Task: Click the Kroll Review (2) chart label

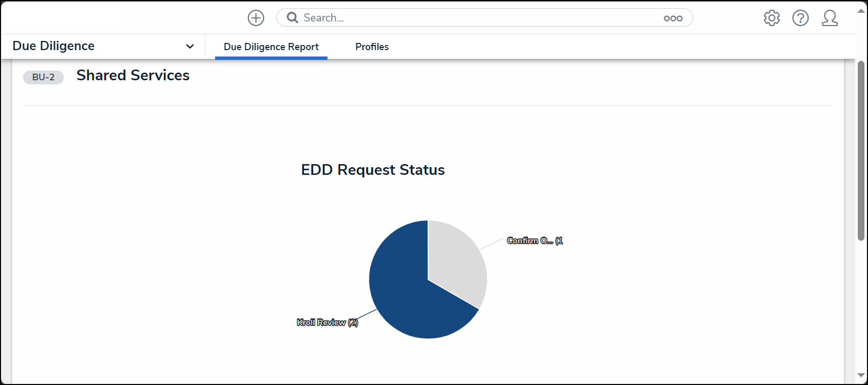Action: [327, 323]
